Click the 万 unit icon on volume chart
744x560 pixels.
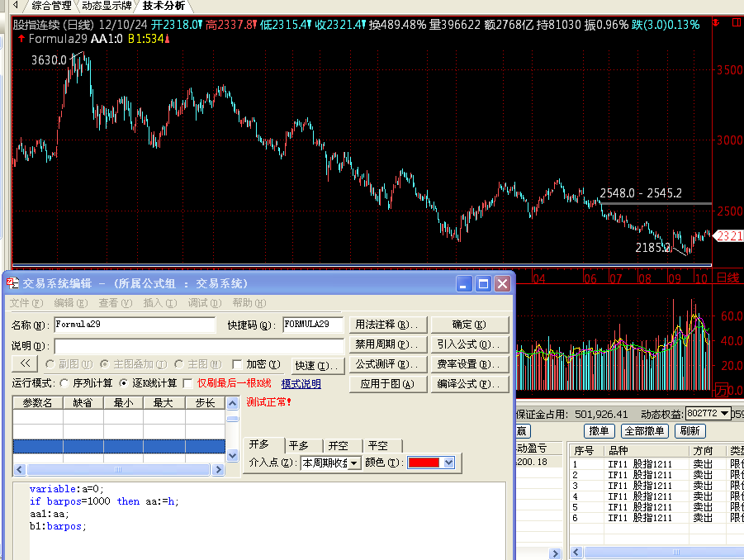pos(722,390)
